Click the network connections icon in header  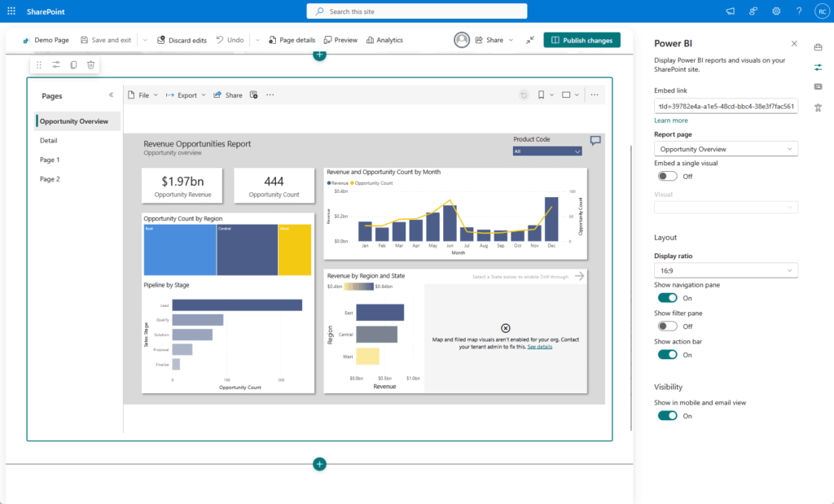(x=753, y=11)
